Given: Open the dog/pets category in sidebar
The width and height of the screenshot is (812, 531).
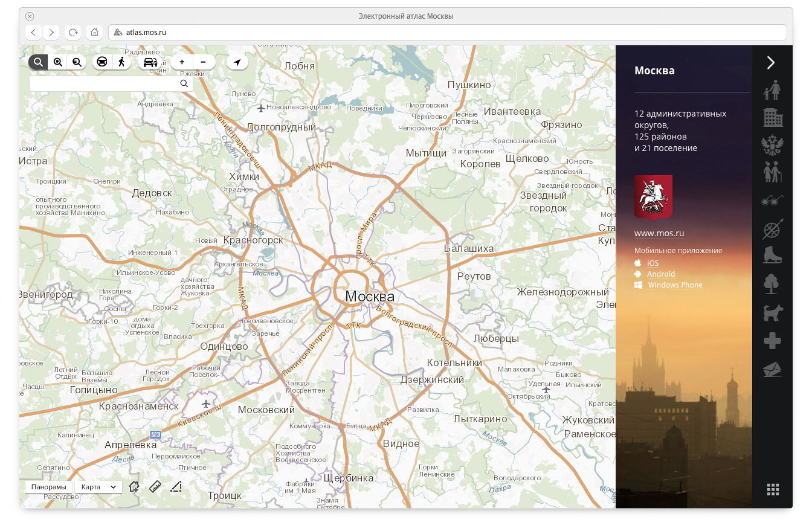Looking at the screenshot, I should point(772,313).
